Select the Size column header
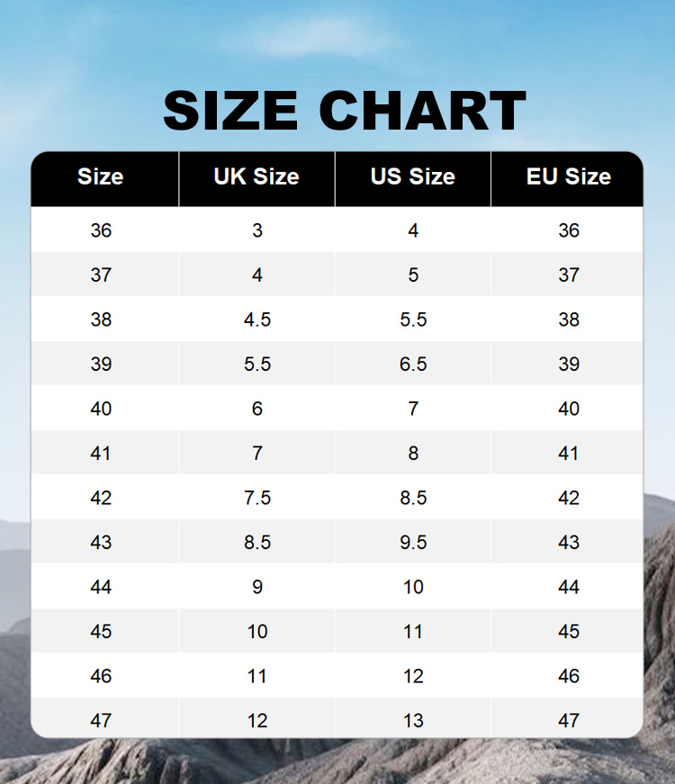This screenshot has width=675, height=784. [101, 177]
